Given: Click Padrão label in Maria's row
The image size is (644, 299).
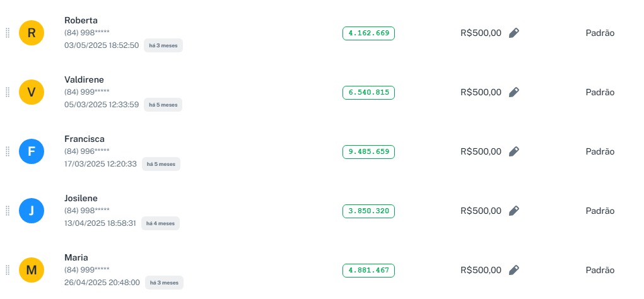Looking at the screenshot, I should pyautogui.click(x=600, y=270).
